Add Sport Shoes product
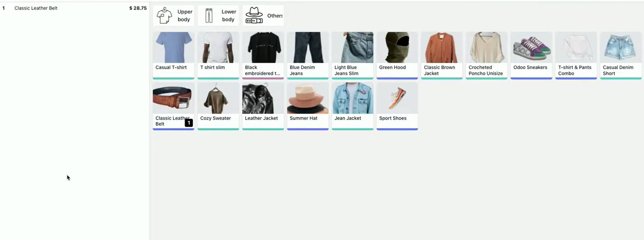 click(397, 106)
